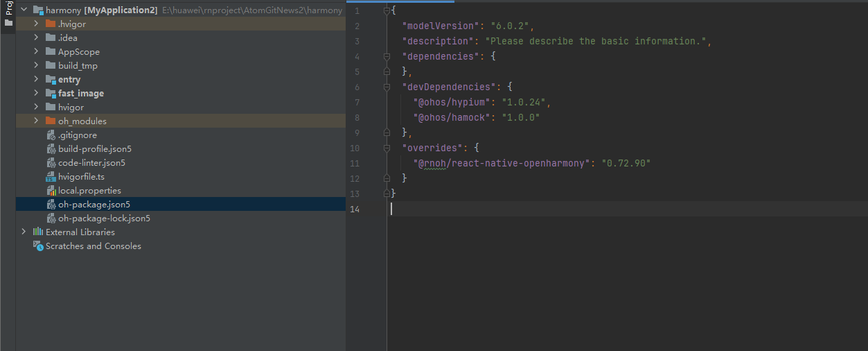Expand the entry module arrow
868x351 pixels.
(x=36, y=80)
